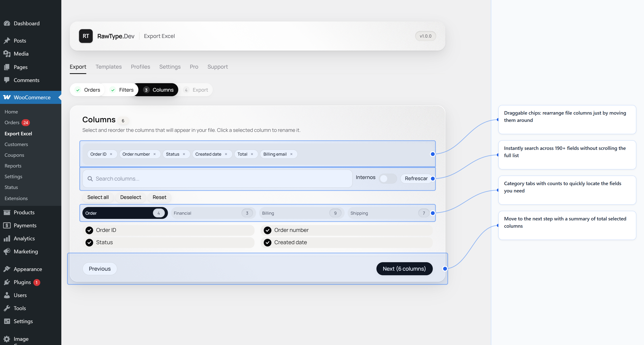Jump to step 4 Export
The width and height of the screenshot is (644, 345).
(x=196, y=90)
